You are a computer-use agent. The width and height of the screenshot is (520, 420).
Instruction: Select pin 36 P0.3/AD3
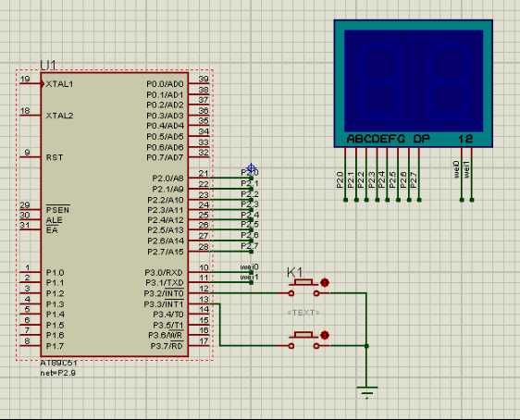pyautogui.click(x=199, y=115)
